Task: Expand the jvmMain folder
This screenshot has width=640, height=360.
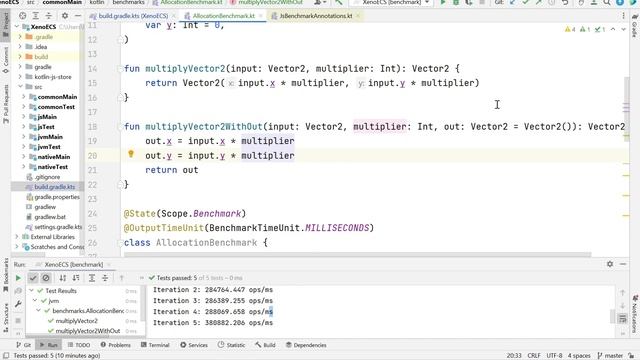Action: [24, 137]
